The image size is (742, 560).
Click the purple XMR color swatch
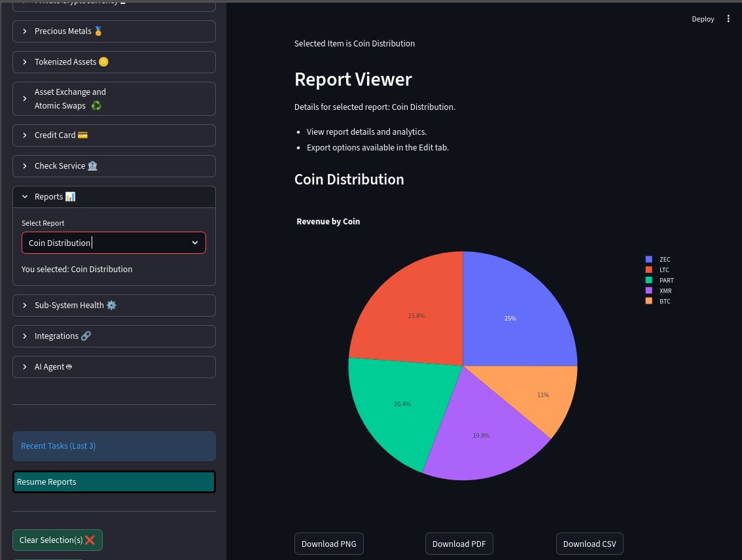coord(648,290)
